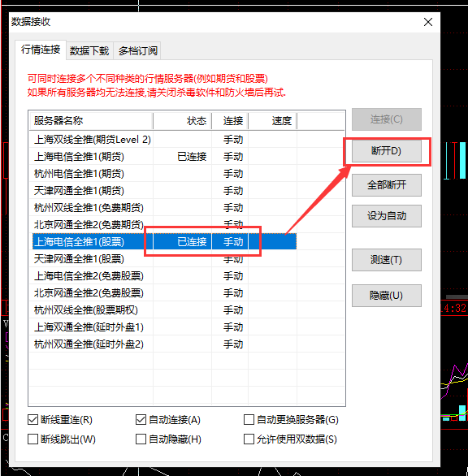This screenshot has width=468, height=476.
Task: Enable 允许使用双数据(S) checkbox
Action: click(x=249, y=439)
